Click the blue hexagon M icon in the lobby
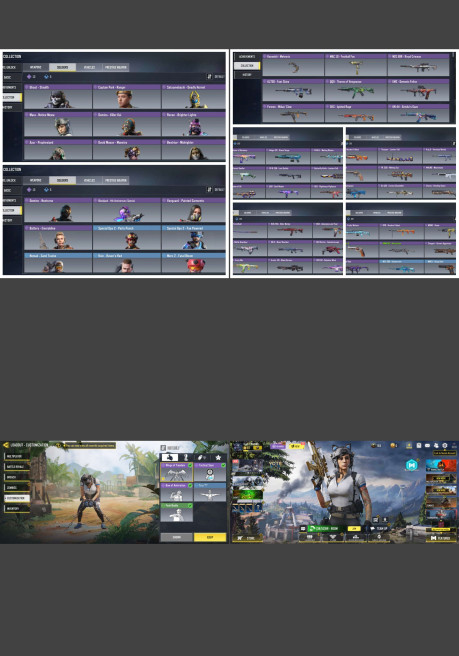 [412, 465]
